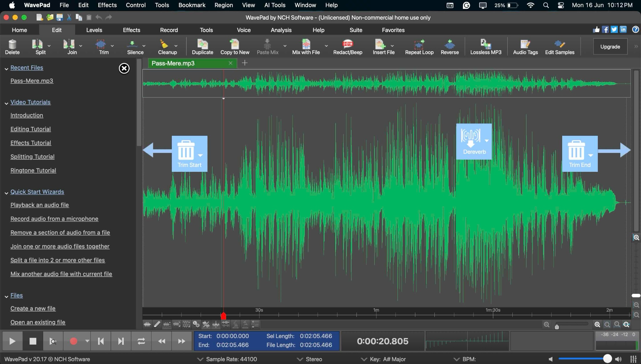
Task: Click the play button
Action: 12,341
